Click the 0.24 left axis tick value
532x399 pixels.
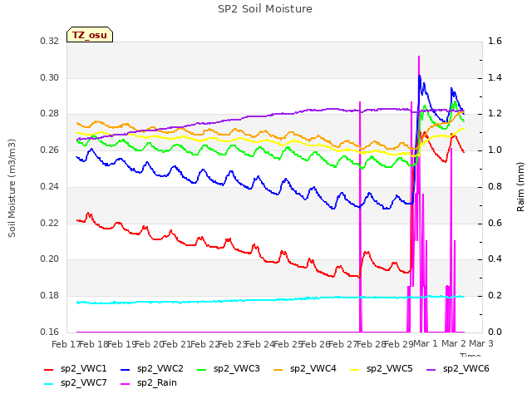click(x=50, y=186)
